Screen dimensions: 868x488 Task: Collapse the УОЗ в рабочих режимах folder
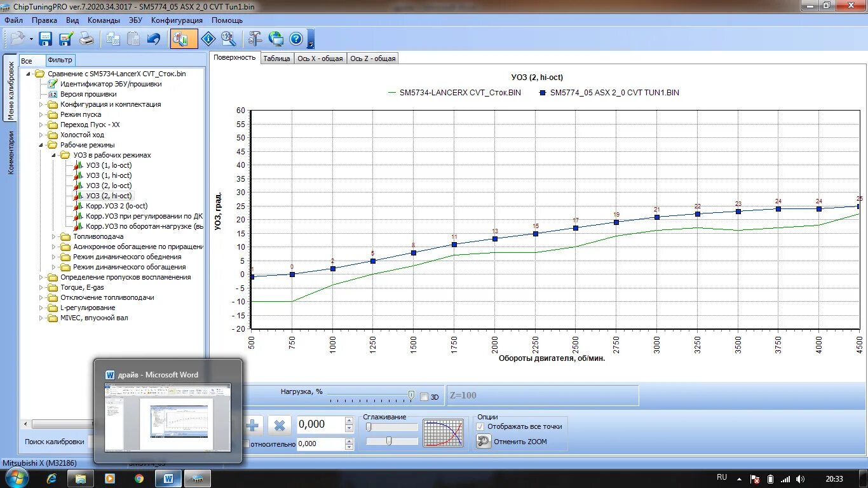[54, 155]
